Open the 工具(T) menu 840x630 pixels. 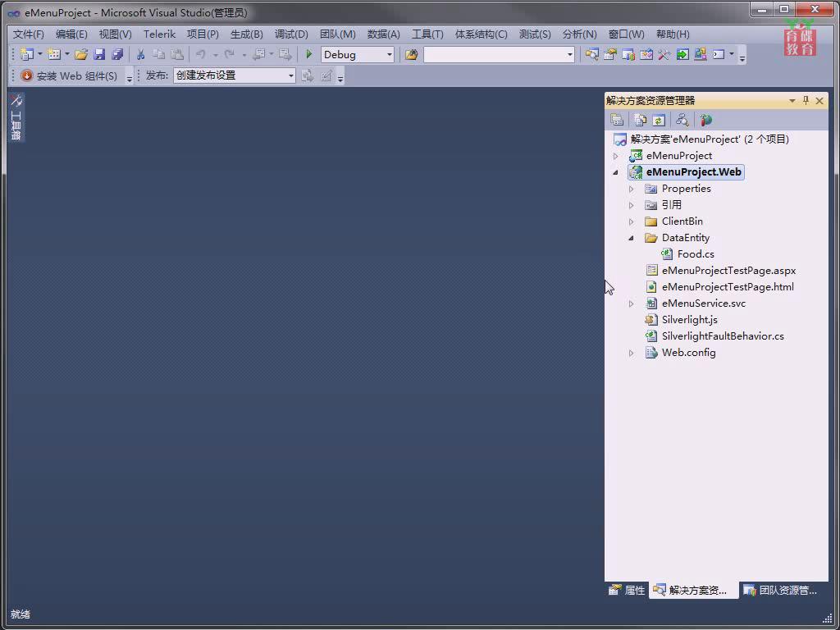pos(427,34)
